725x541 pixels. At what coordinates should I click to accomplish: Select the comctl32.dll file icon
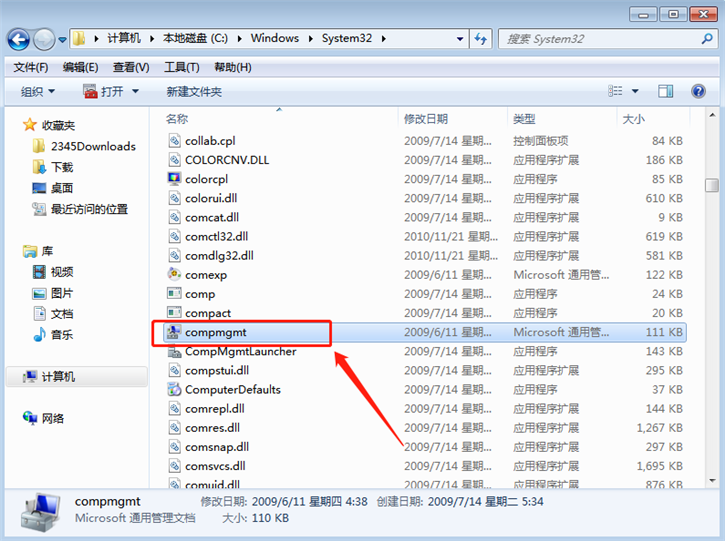(174, 236)
